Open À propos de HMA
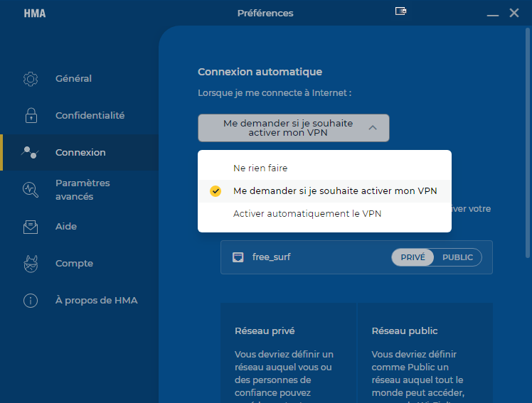 80,301
